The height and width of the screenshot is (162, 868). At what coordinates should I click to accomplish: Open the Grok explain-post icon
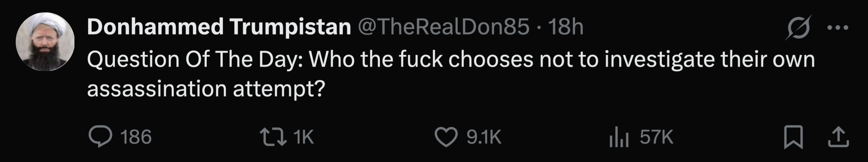point(798,27)
